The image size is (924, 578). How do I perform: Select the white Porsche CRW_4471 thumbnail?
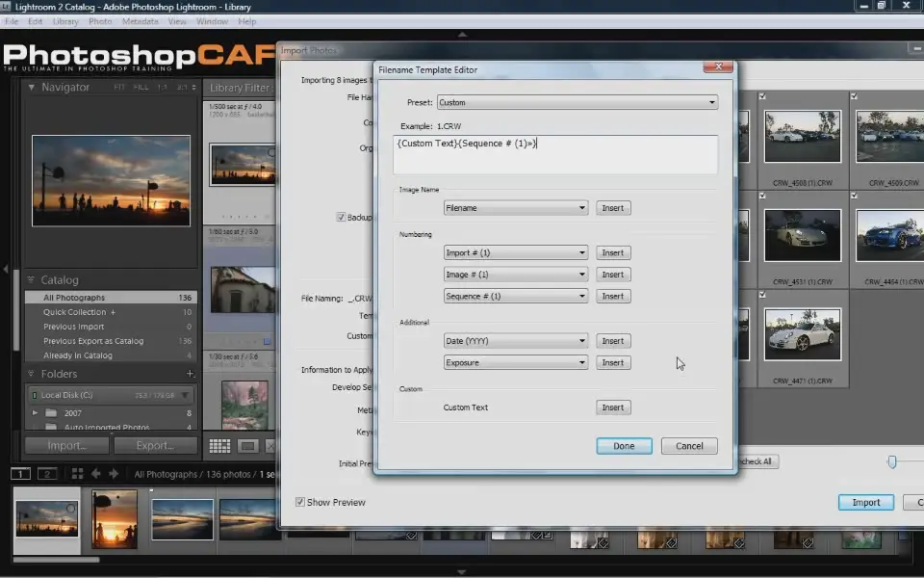coord(802,334)
